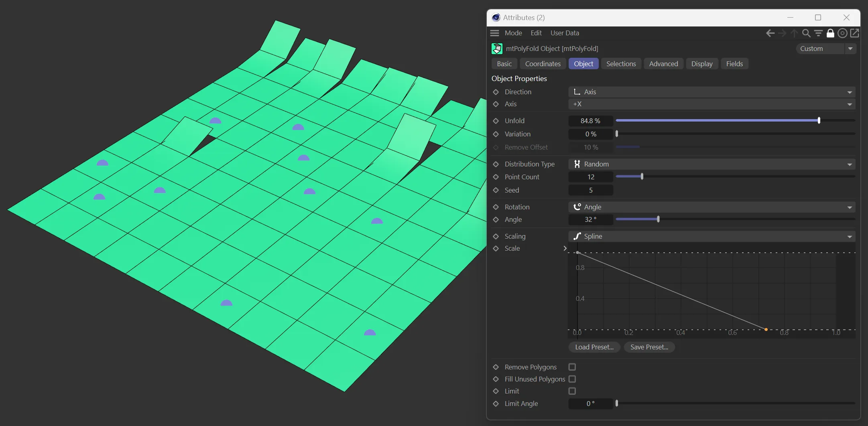Click the new attribute manager window icon
Image resolution: width=868 pixels, height=426 pixels.
[854, 33]
